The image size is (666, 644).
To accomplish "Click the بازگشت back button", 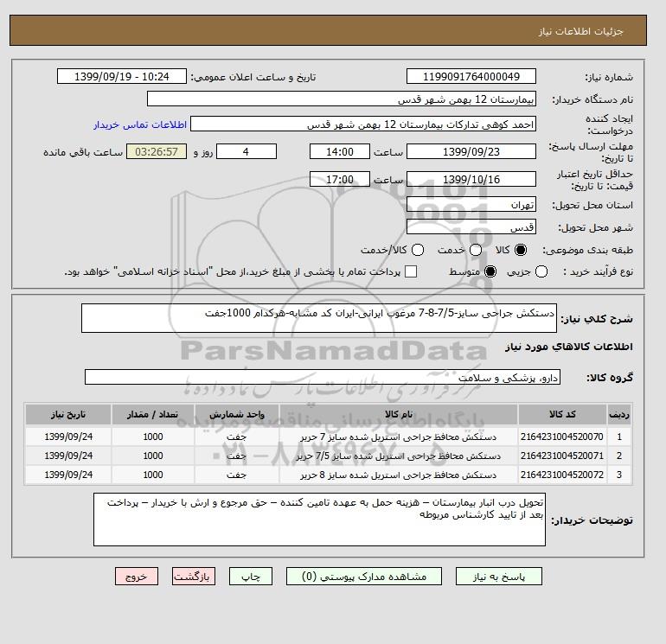I will [x=194, y=577].
